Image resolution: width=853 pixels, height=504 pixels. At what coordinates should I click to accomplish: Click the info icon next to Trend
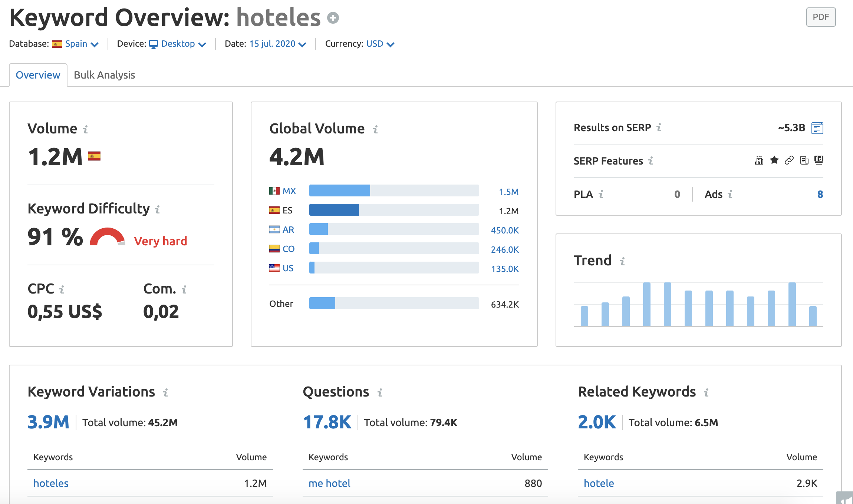pyautogui.click(x=623, y=261)
